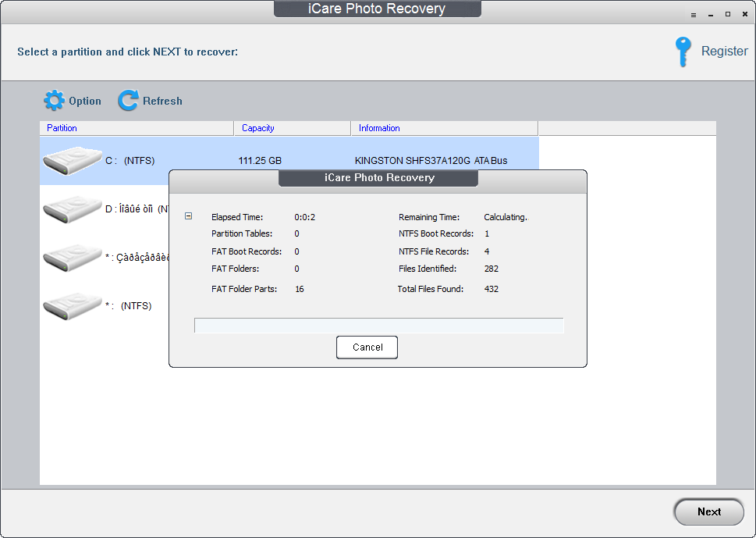Select the 'C : (NTFS)' partition text
The image size is (756, 538).
(x=130, y=161)
